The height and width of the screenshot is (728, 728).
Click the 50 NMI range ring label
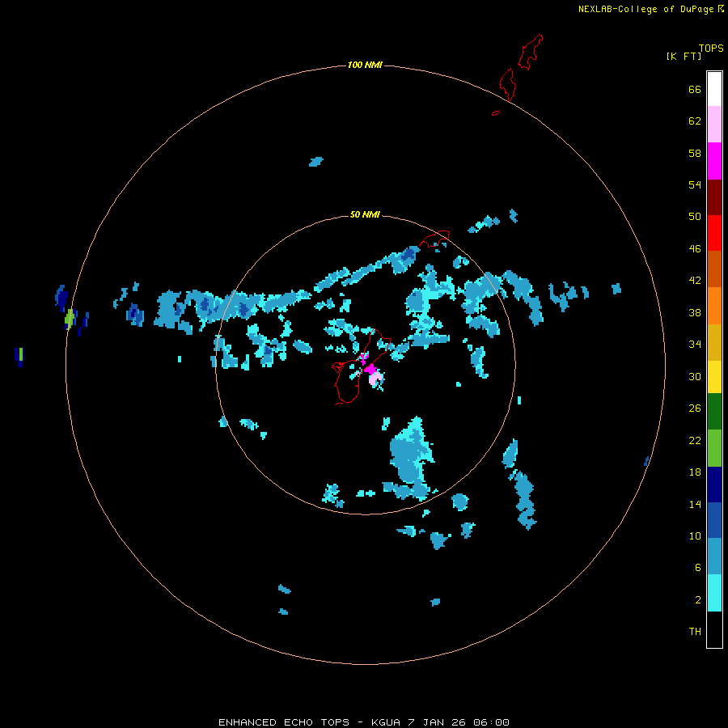(365, 214)
